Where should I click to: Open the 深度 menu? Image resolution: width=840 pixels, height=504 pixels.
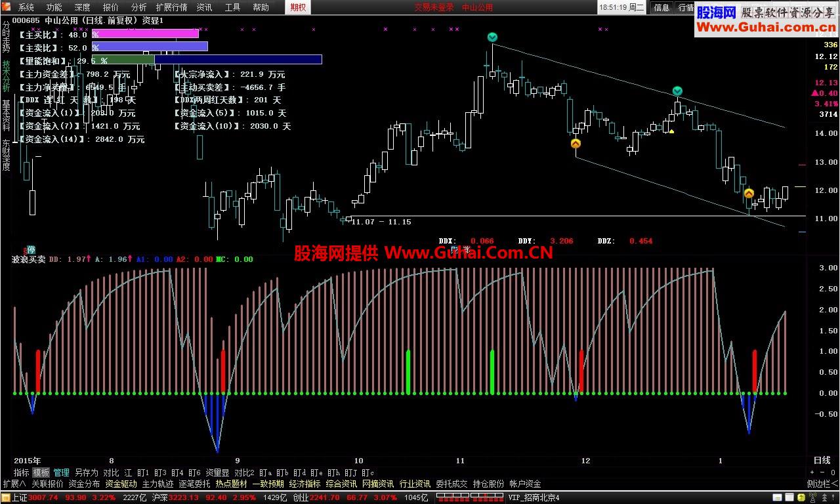(x=83, y=7)
